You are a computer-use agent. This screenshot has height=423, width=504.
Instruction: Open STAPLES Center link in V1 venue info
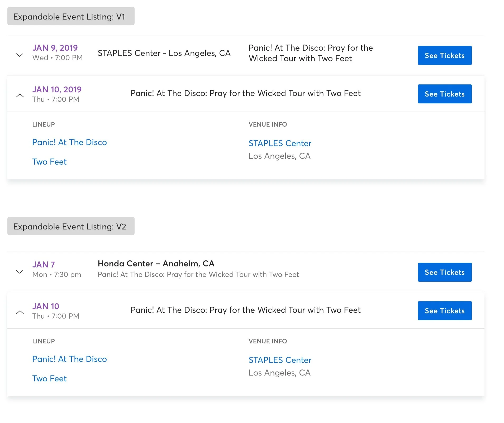[280, 143]
